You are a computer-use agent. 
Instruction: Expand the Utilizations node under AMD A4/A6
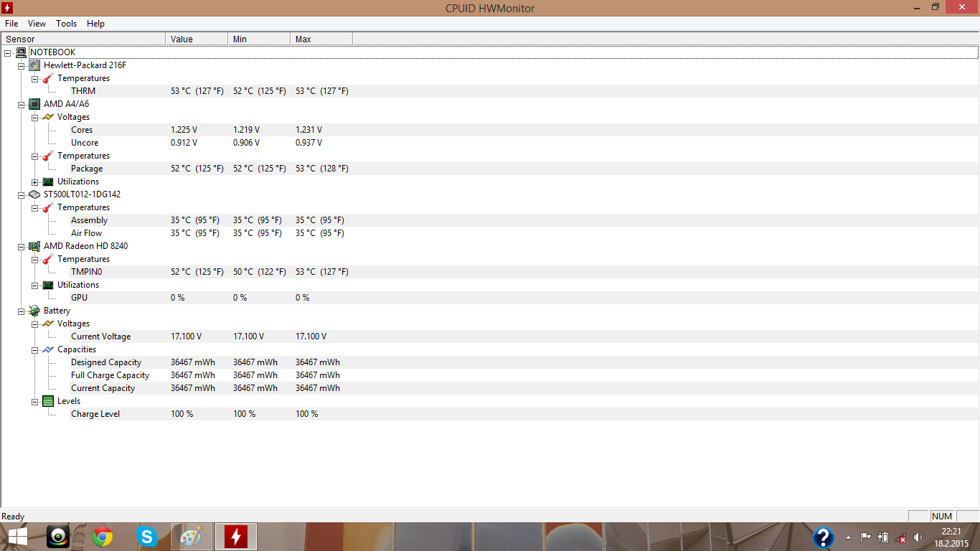[x=34, y=182]
